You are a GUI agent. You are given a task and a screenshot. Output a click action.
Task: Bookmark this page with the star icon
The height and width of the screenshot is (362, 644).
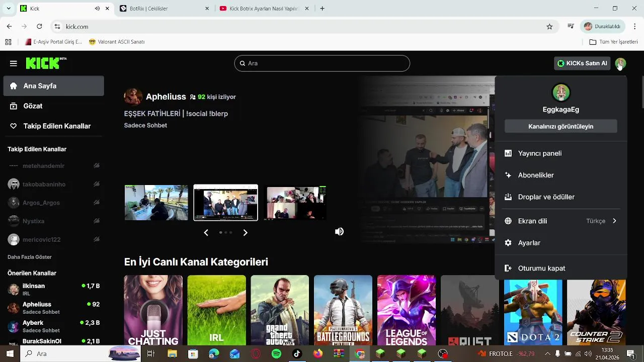coord(549,27)
